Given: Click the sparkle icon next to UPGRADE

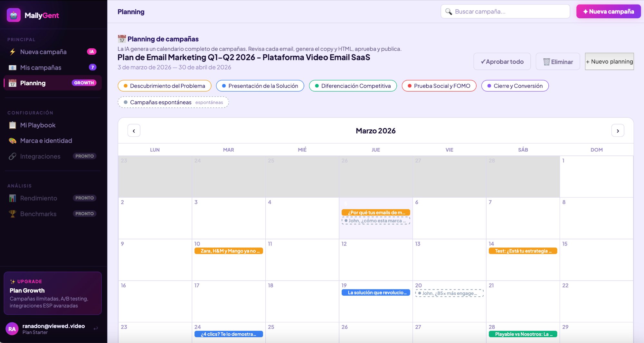Looking at the screenshot, I should pyautogui.click(x=13, y=282).
